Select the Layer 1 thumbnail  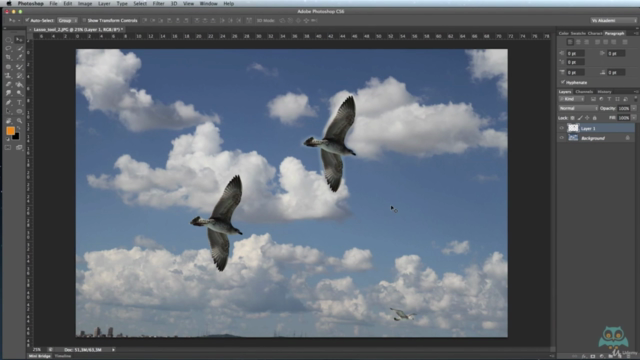pyautogui.click(x=573, y=128)
